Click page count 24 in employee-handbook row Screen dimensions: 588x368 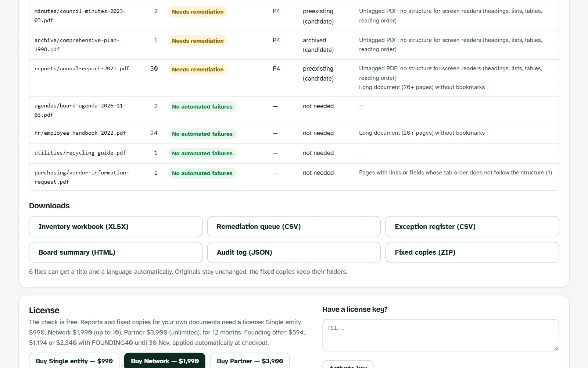pyautogui.click(x=154, y=133)
